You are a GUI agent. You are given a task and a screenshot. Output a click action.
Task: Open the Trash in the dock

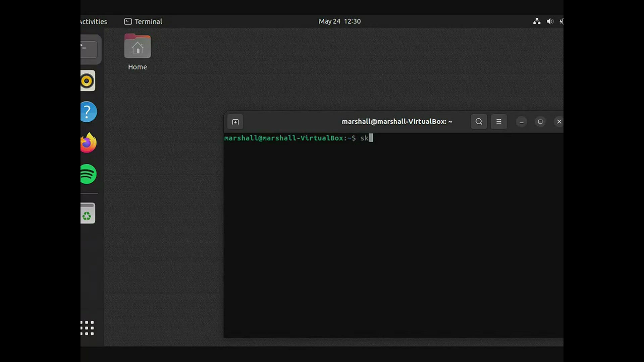[x=88, y=213]
